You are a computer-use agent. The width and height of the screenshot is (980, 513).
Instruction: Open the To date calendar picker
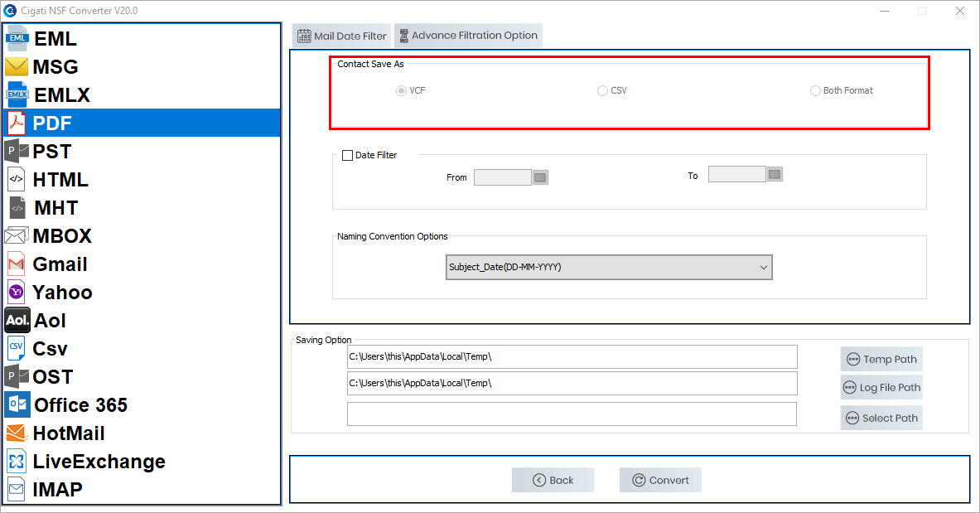click(775, 174)
